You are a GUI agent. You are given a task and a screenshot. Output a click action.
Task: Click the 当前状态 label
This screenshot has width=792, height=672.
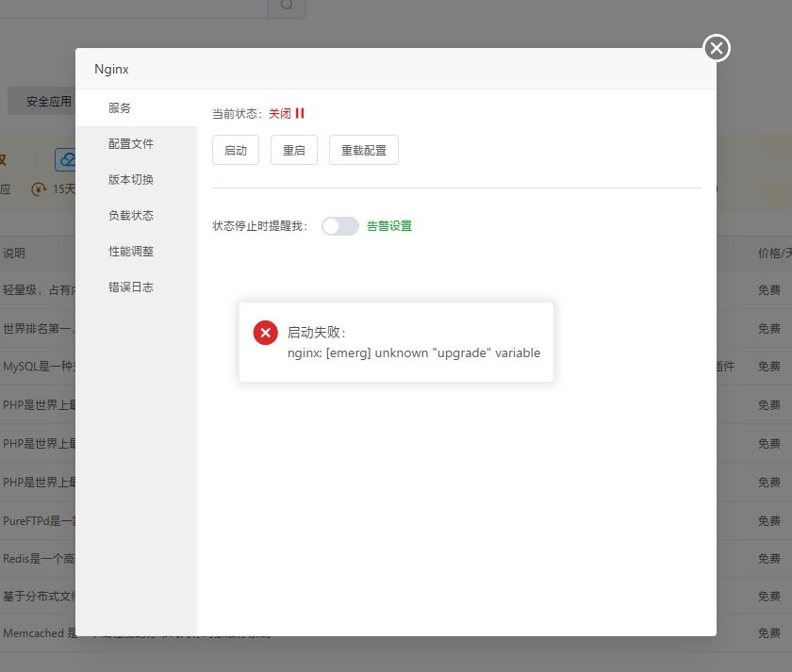(238, 114)
